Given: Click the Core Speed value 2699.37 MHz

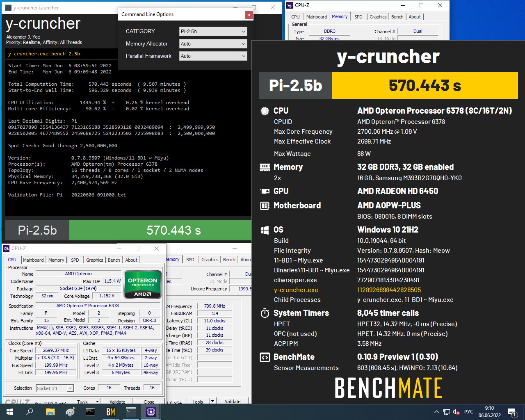Looking at the screenshot, I should [x=56, y=351].
